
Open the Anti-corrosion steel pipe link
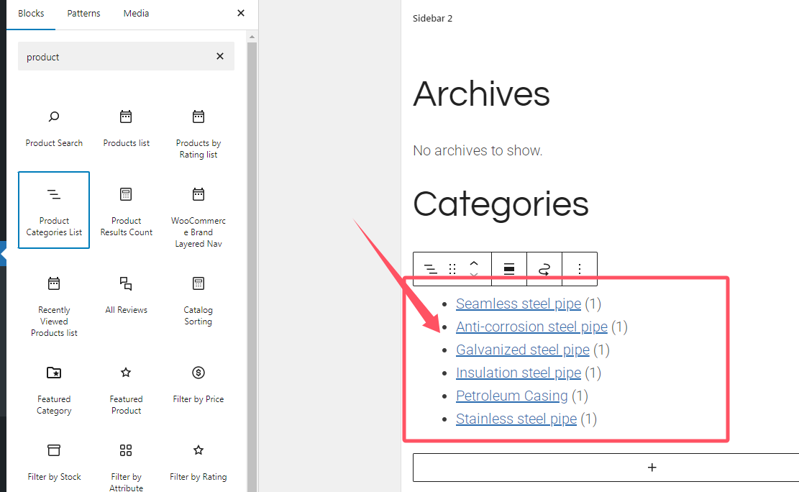531,326
